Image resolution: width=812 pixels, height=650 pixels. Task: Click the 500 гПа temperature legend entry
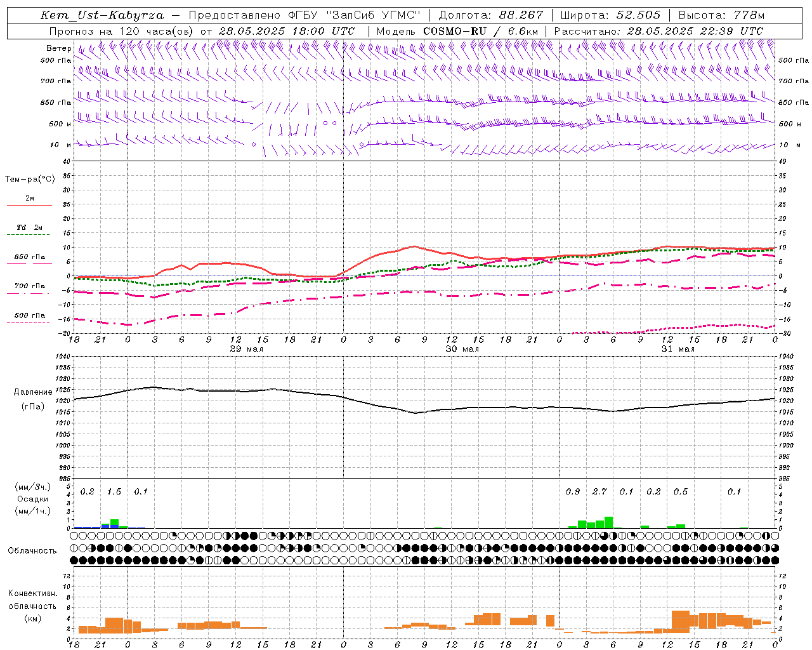tap(30, 315)
